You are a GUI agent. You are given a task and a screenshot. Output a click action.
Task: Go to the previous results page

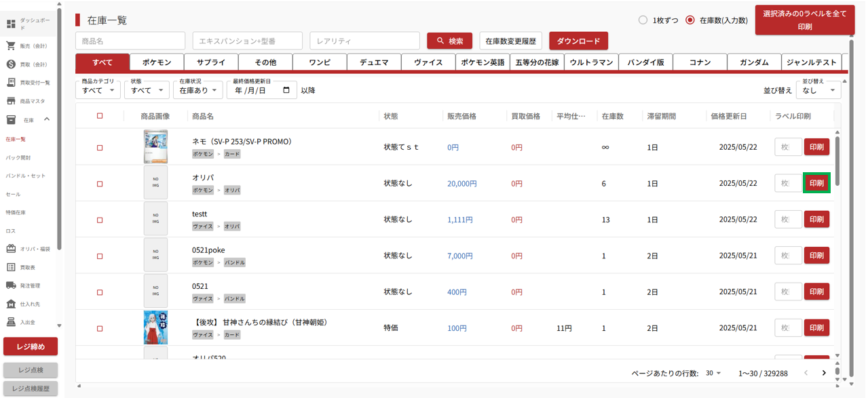[806, 373]
